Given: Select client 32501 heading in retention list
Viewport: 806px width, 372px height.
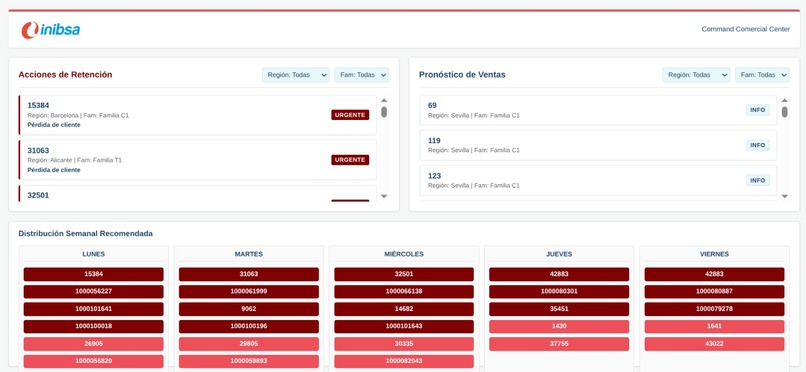Looking at the screenshot, I should click(39, 195).
